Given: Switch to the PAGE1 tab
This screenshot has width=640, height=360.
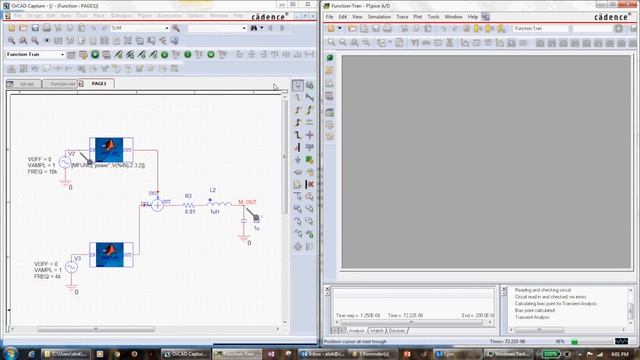Looking at the screenshot, I should click(96, 84).
